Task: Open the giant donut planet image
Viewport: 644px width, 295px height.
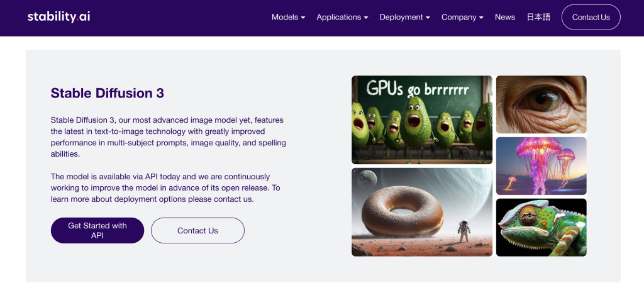Action: tap(421, 212)
